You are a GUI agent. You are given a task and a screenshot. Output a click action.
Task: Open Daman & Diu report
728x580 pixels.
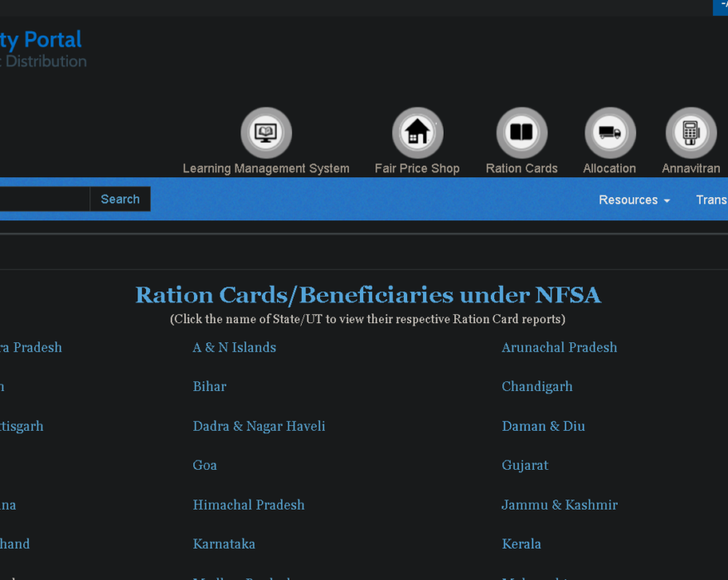tap(543, 426)
